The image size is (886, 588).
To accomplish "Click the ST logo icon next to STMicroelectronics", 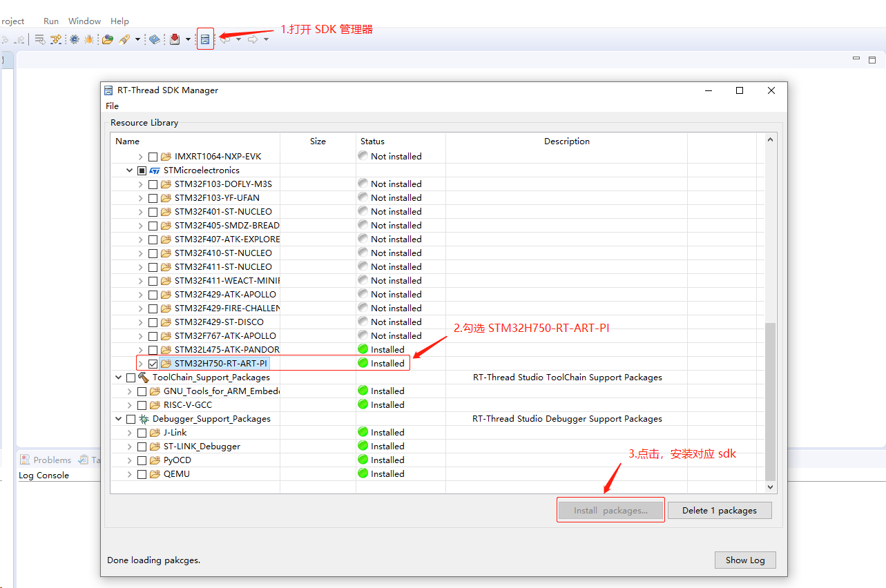I will (155, 170).
